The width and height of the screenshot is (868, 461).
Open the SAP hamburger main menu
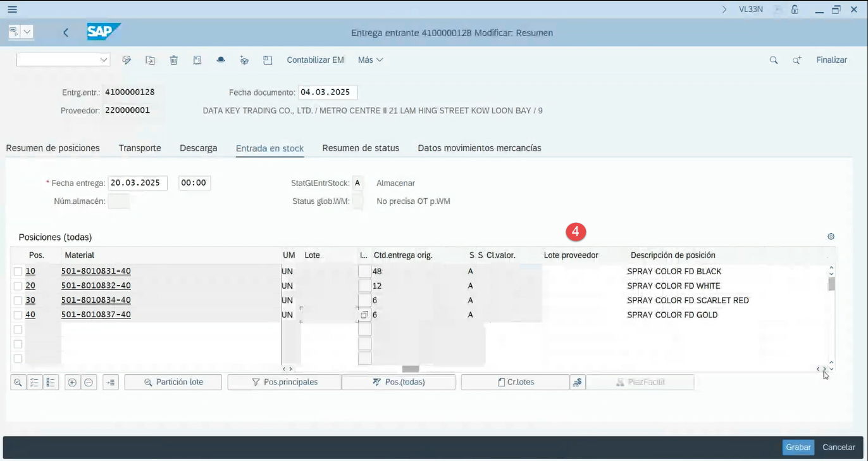click(x=12, y=9)
